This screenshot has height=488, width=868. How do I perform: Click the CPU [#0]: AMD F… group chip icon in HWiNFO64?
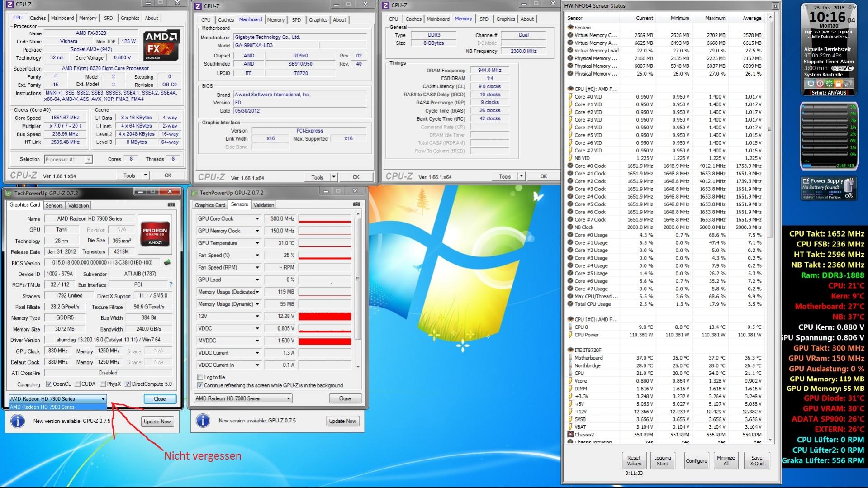coord(570,89)
